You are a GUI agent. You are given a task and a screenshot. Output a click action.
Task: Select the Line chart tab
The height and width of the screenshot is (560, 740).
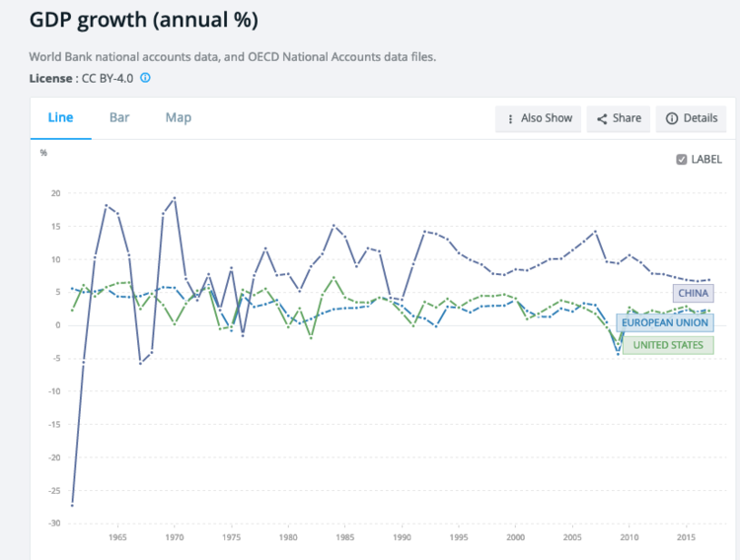60,117
